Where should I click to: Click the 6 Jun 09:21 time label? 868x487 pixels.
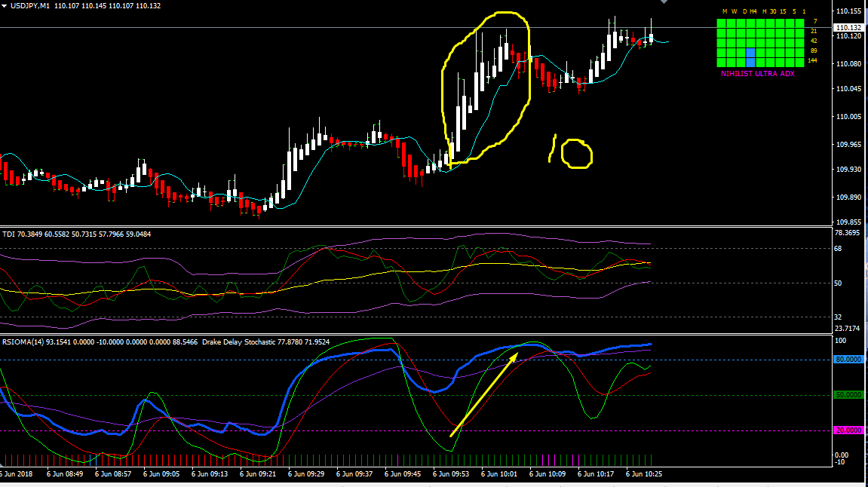(257, 473)
